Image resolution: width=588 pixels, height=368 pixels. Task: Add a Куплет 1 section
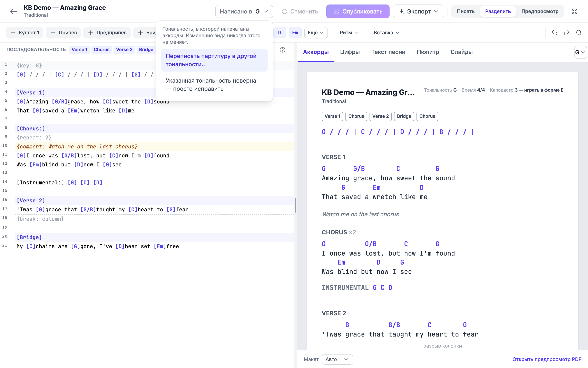pos(24,33)
